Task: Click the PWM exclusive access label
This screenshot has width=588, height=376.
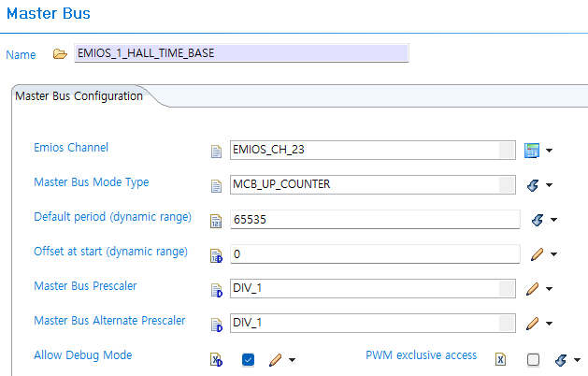Action: 422,355
